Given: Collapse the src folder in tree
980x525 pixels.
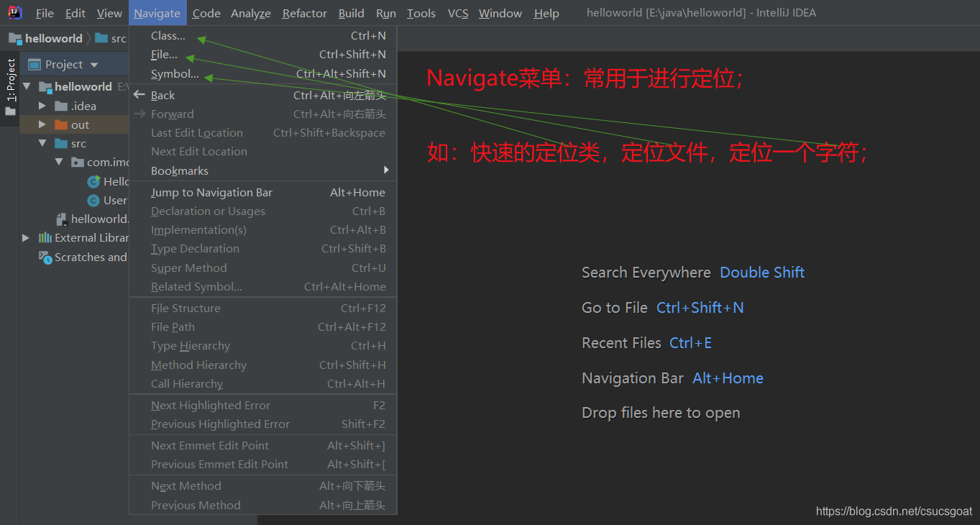Looking at the screenshot, I should tap(42, 144).
